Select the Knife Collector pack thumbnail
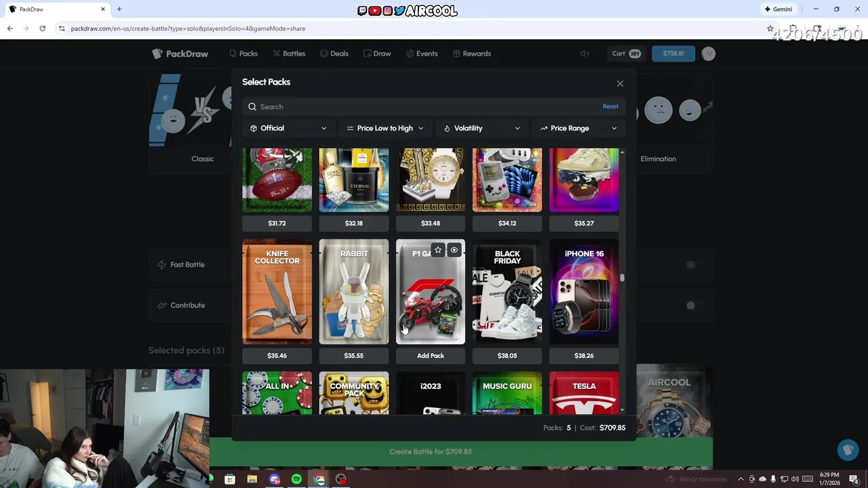 point(277,291)
